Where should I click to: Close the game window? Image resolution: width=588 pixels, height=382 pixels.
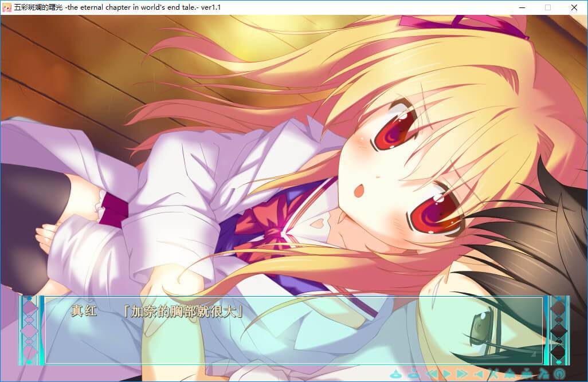(x=574, y=7)
